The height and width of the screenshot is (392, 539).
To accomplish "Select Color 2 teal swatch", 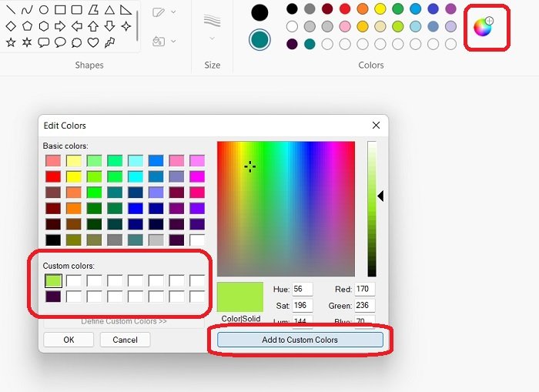I will (259, 39).
